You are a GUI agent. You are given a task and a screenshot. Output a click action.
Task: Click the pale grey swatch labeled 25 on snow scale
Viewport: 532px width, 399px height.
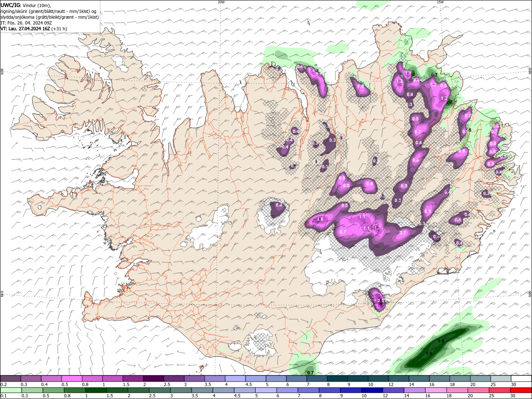click(501, 379)
